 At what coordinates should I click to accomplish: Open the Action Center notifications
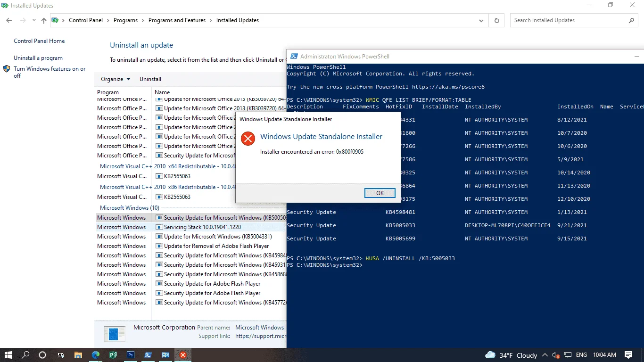[628, 355]
